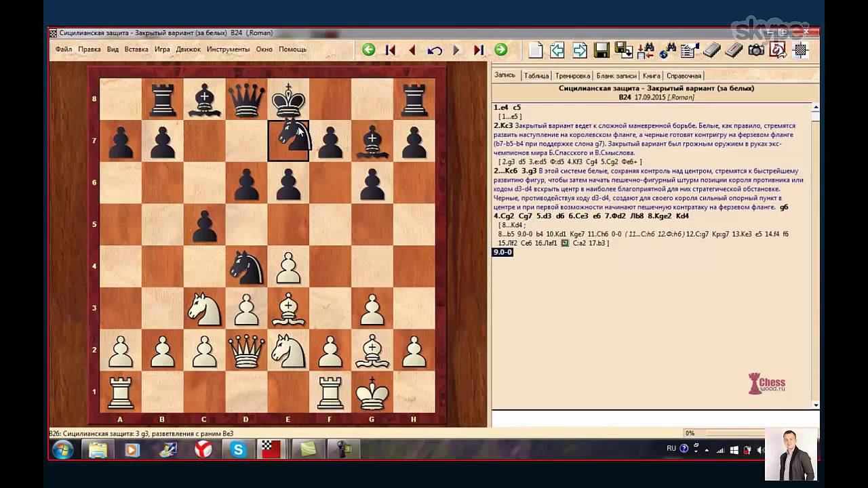Select the black knight on d4
Viewport: 868px width, 488px height.
coord(246,267)
